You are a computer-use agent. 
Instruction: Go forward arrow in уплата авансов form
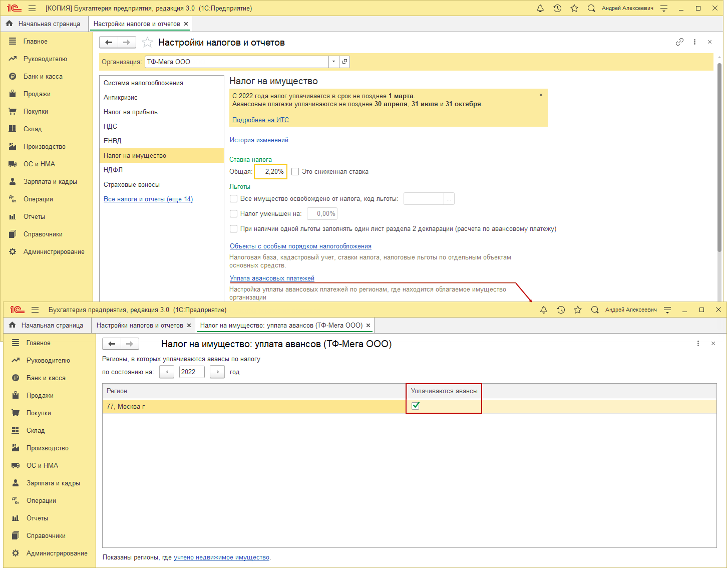130,344
